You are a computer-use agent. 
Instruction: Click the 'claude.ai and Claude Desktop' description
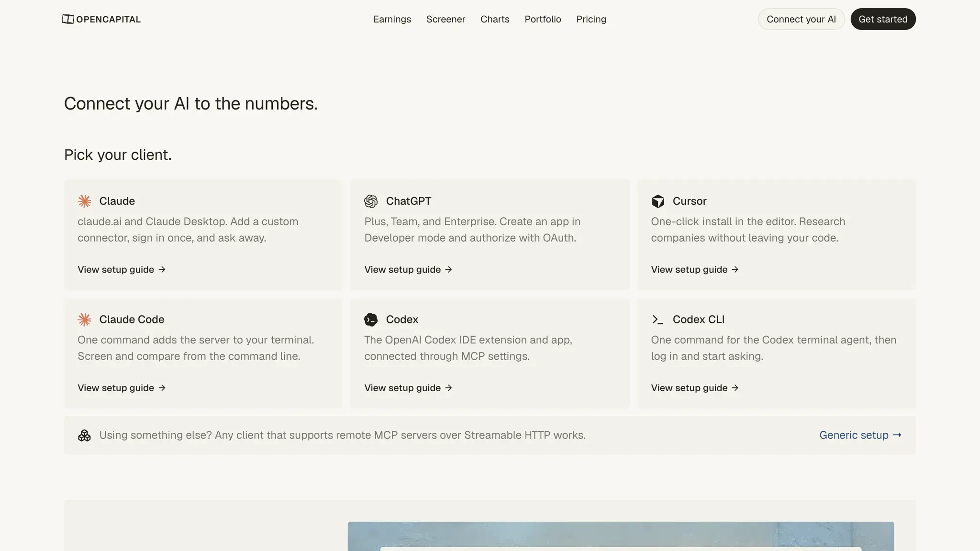point(188,230)
